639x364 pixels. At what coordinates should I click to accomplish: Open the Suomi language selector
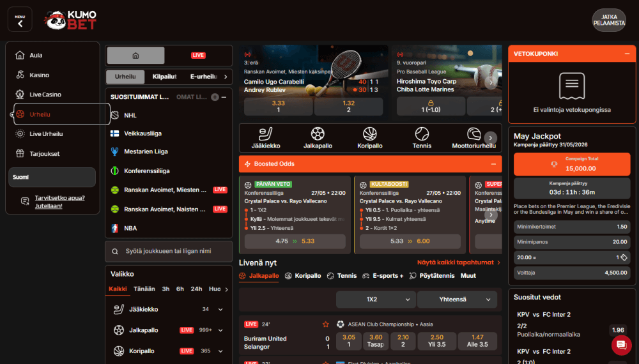52,177
